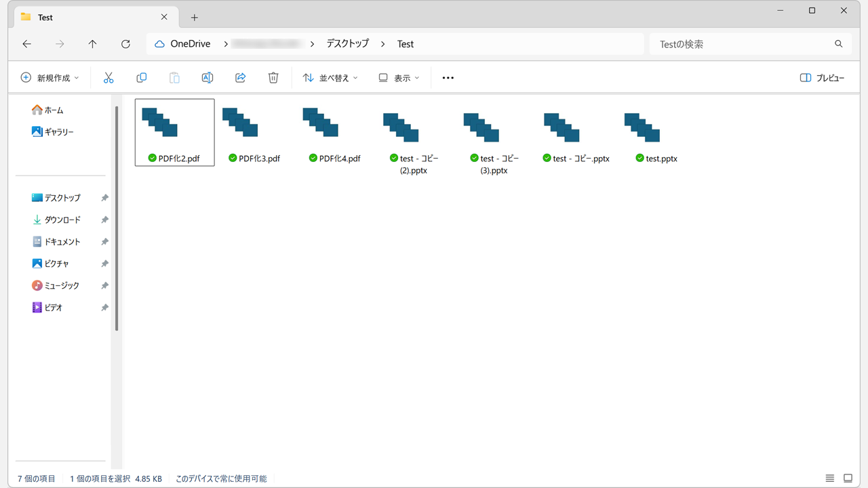Go up one folder level arrow
The height and width of the screenshot is (488, 868).
tap(92, 44)
